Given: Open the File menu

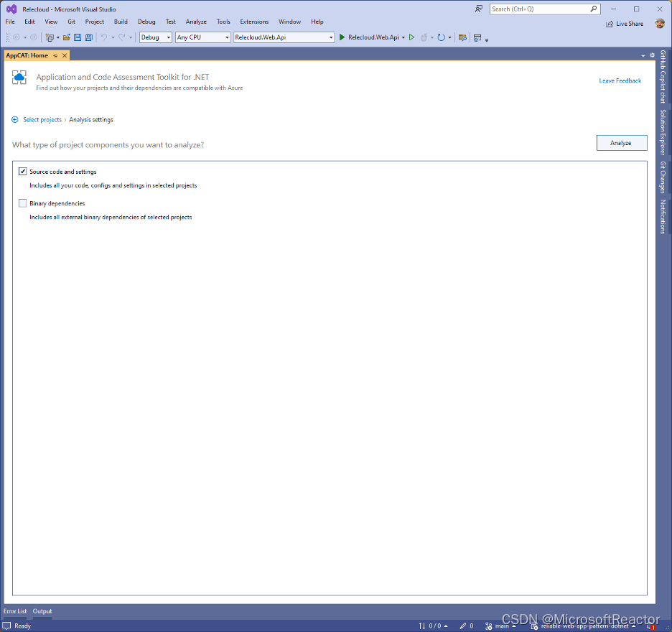Looking at the screenshot, I should [x=10, y=22].
